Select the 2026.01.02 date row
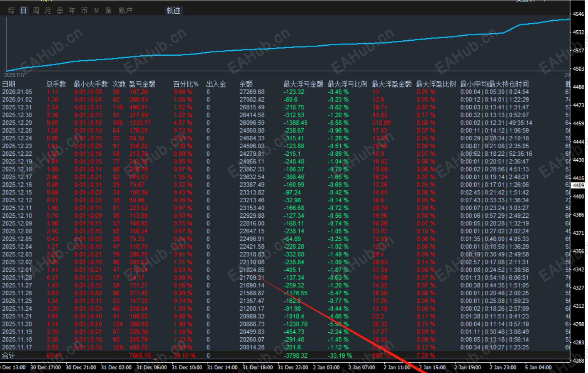Screen dimensions: 588x373 coord(17,100)
